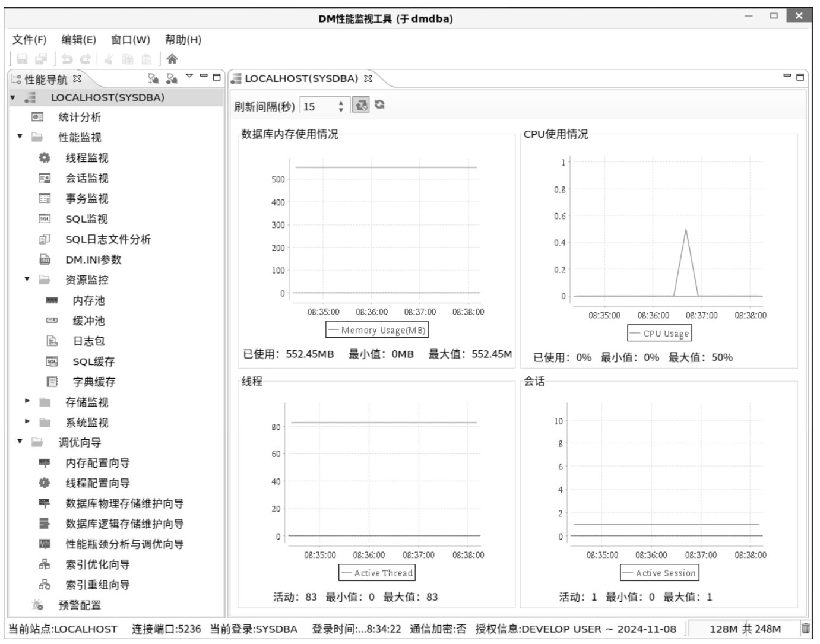
Task: Click the 事务监视 table icon
Action: [45, 198]
